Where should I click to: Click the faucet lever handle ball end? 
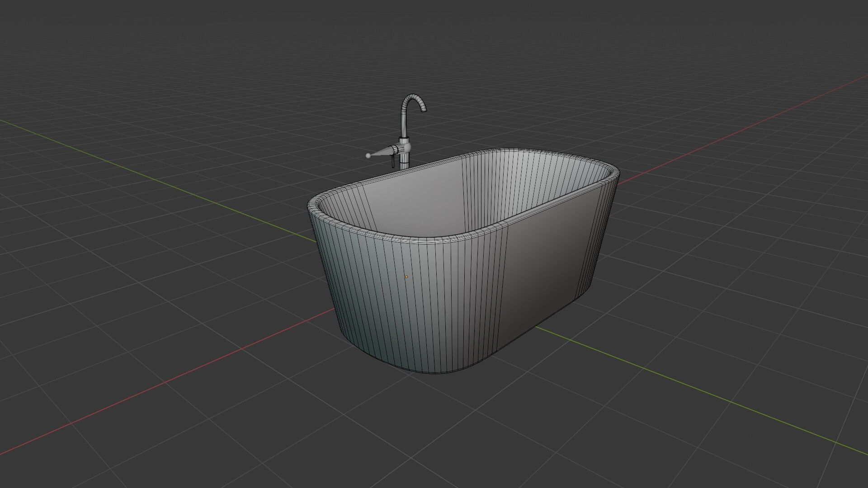[368, 155]
